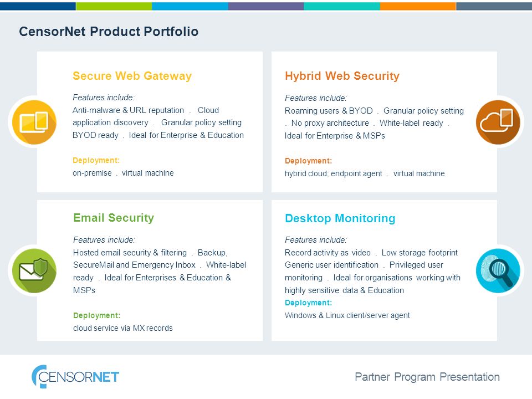Select the Desktop Monitoring heading
This screenshot has width=532, height=399.
click(340, 218)
